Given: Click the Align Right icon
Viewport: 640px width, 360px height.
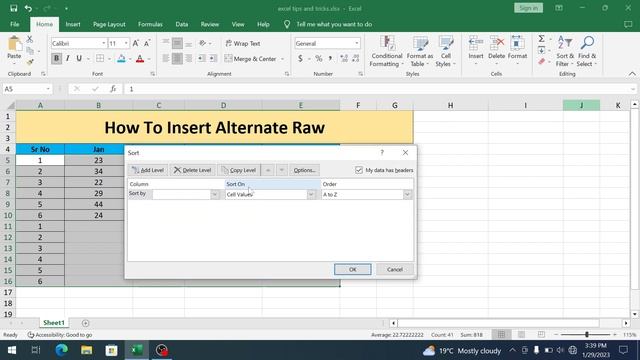Looking at the screenshot, I should pyautogui.click(x=189, y=59).
